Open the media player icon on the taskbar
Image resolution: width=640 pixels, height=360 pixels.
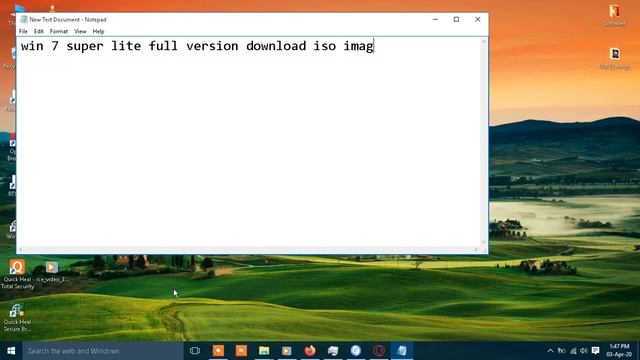(287, 351)
